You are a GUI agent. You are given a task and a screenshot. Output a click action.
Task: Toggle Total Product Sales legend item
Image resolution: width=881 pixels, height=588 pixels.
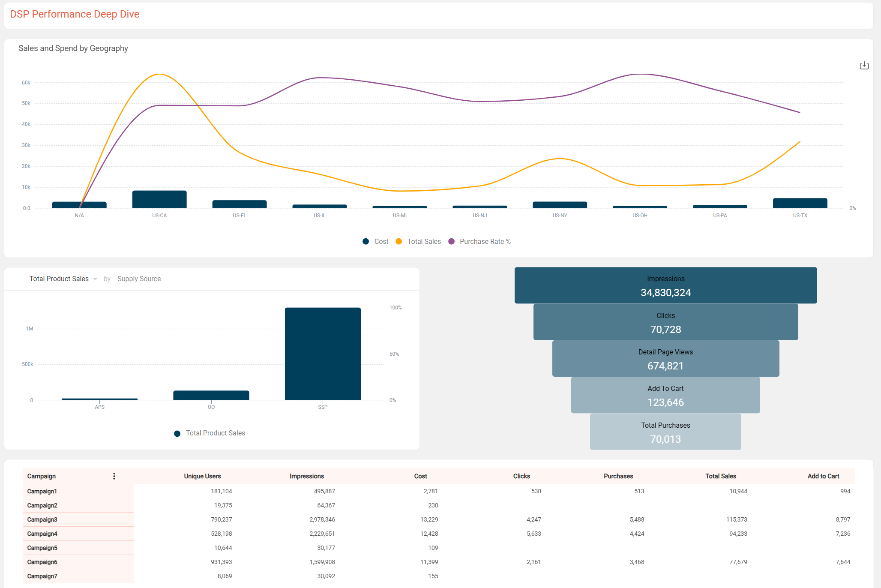215,433
